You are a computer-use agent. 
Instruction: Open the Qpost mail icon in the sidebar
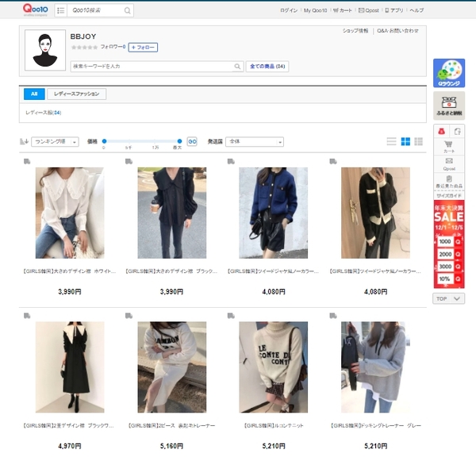449,163
